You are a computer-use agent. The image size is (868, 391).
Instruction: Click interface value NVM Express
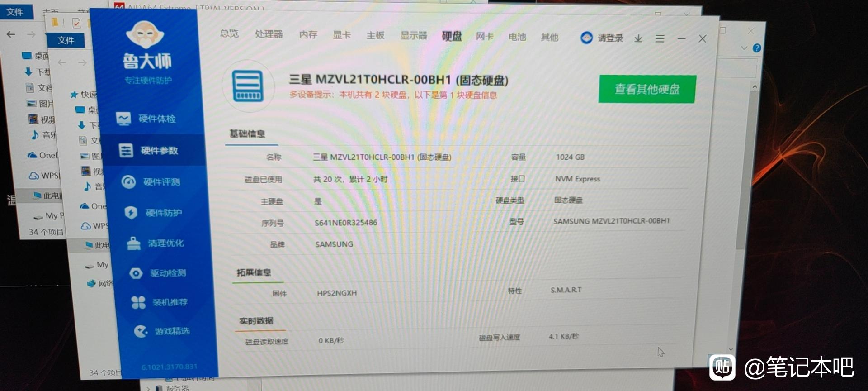tap(577, 179)
